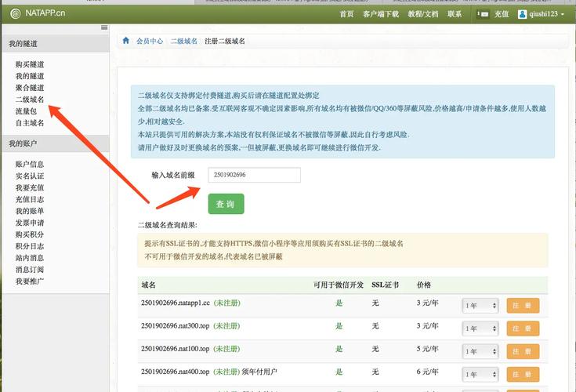Open 账户信息 in sidebar

pyautogui.click(x=30, y=164)
